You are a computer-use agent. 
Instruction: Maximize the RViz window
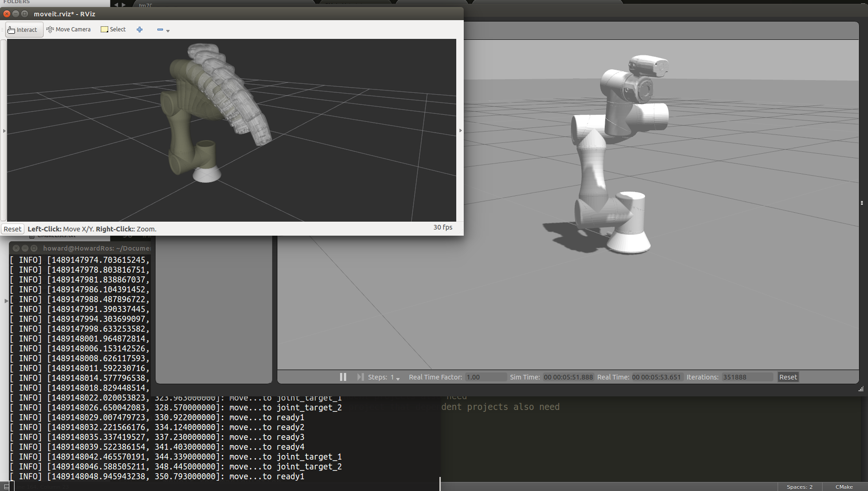click(x=25, y=14)
